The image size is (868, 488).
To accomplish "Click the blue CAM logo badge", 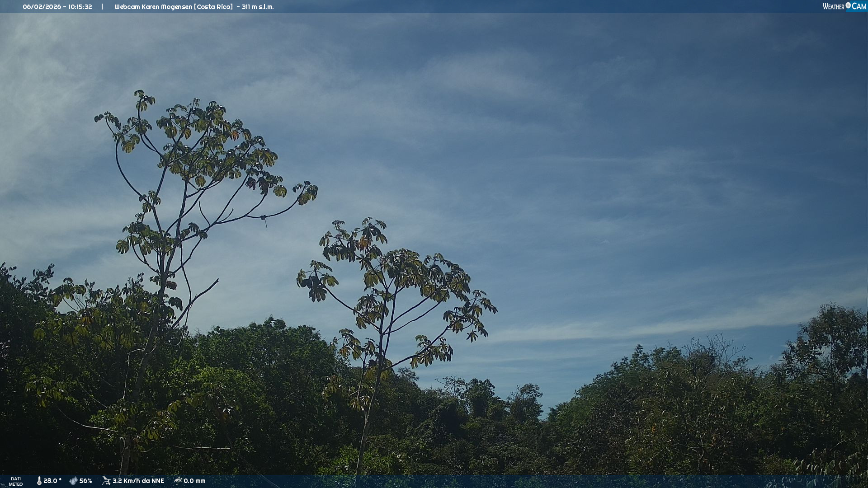I will tap(859, 6).
